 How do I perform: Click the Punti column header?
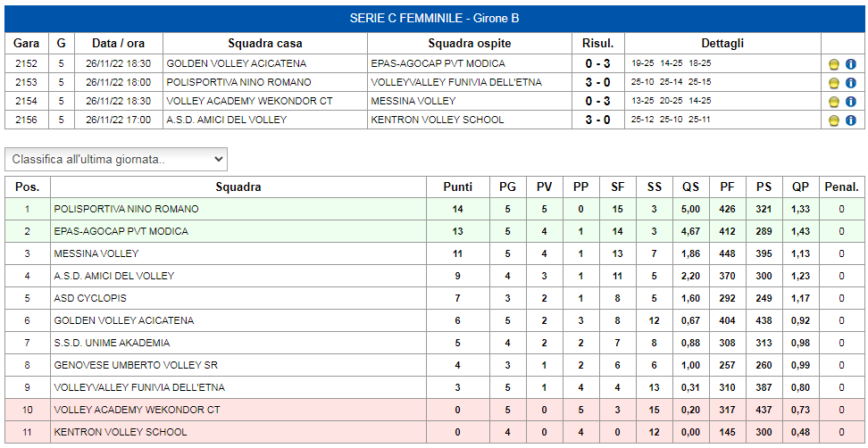coord(458,187)
